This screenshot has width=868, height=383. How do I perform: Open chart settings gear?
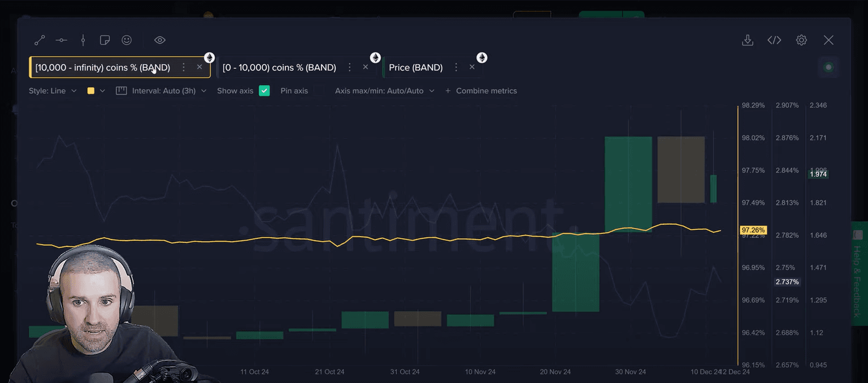(801, 40)
